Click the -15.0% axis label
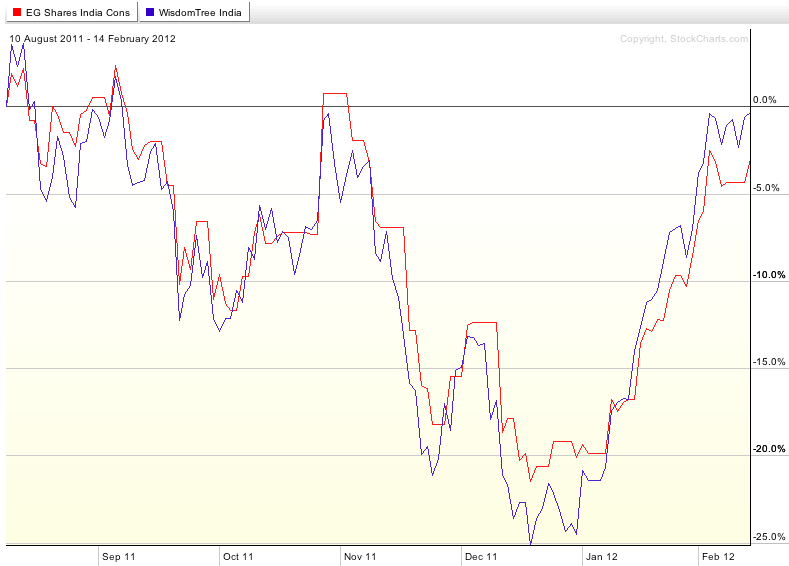This screenshot has width=789, height=566. [768, 362]
